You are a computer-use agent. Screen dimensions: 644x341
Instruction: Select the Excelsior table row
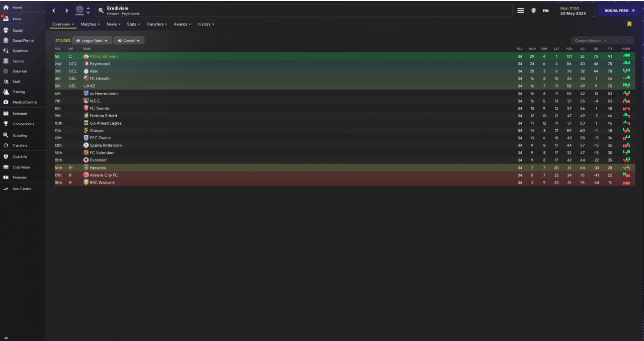click(345, 160)
